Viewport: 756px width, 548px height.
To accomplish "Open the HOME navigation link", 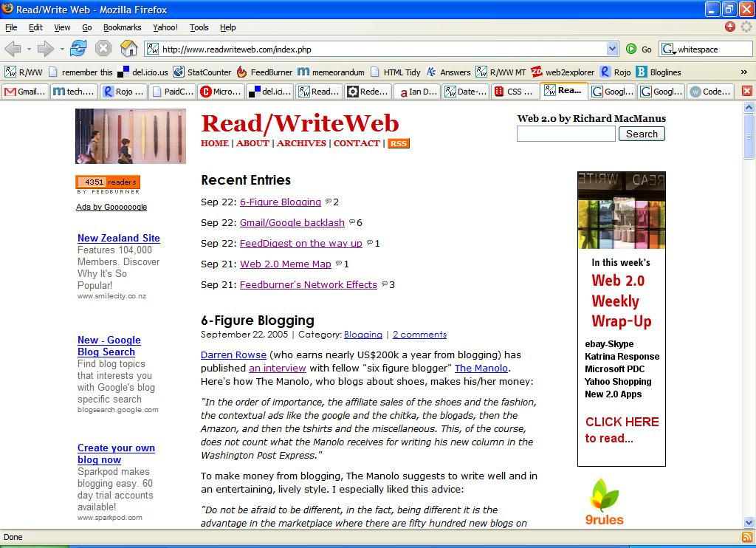I will (x=215, y=143).
